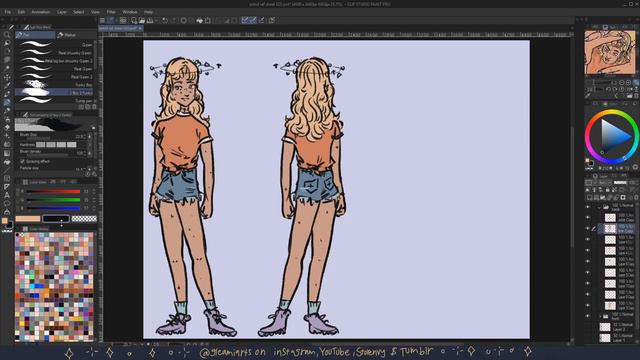Click the Undo arrow in command bar
Screen dimensions: 640x360
165,20
